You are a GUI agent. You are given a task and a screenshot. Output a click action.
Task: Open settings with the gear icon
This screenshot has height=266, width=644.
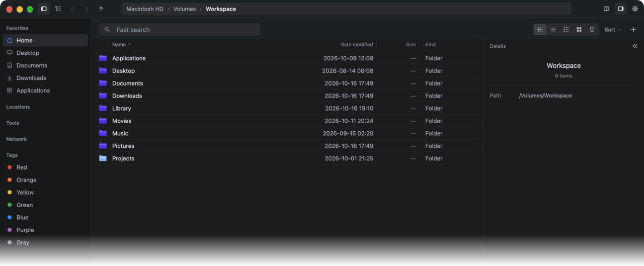coord(635,9)
